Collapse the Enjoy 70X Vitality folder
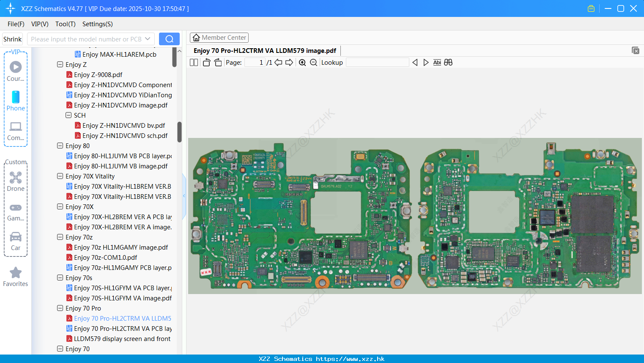 pos(60,176)
